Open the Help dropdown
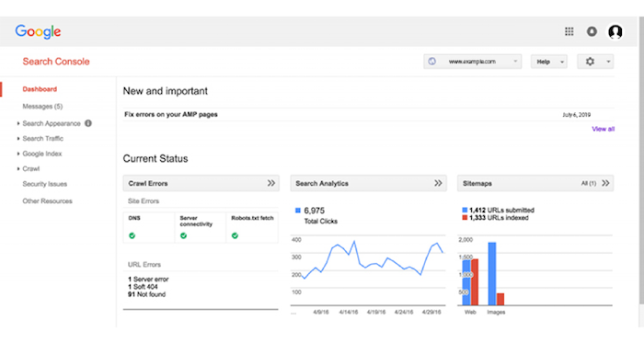 548,62
